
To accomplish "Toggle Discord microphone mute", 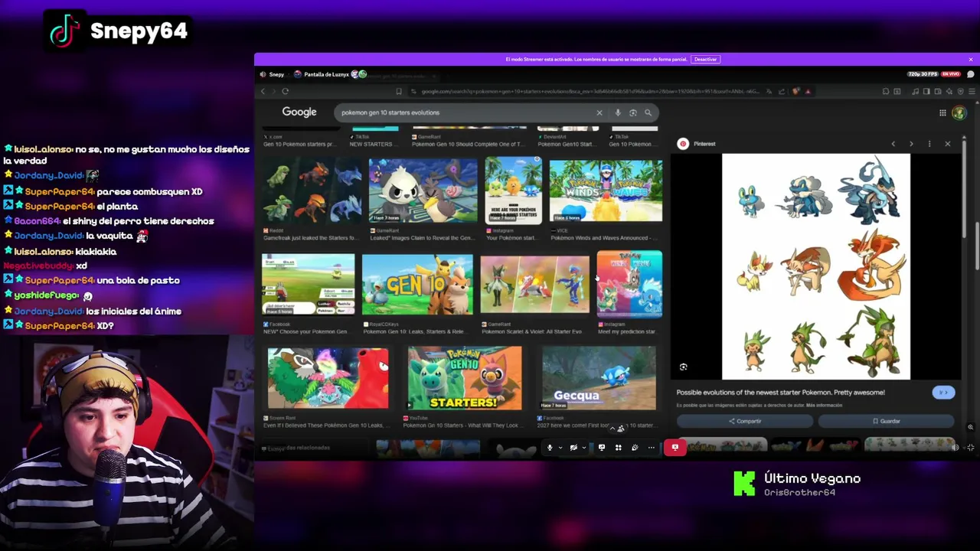I will coord(550,448).
